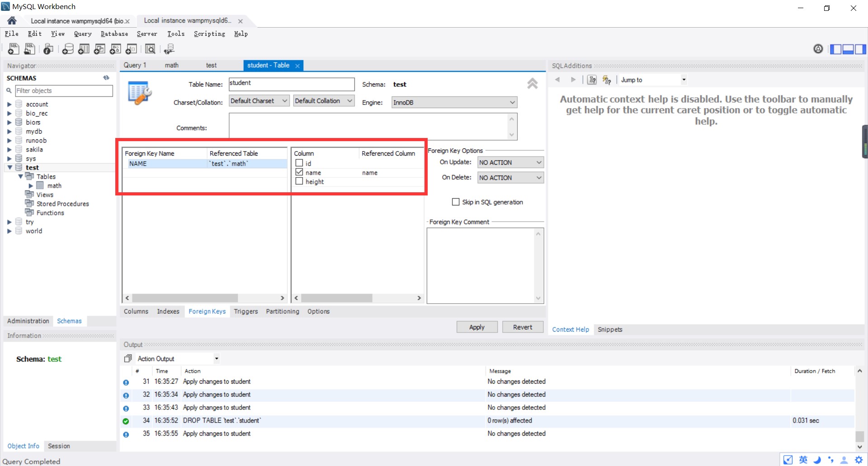Check the id column checkbox
Viewport: 868px width, 466px height.
299,163
